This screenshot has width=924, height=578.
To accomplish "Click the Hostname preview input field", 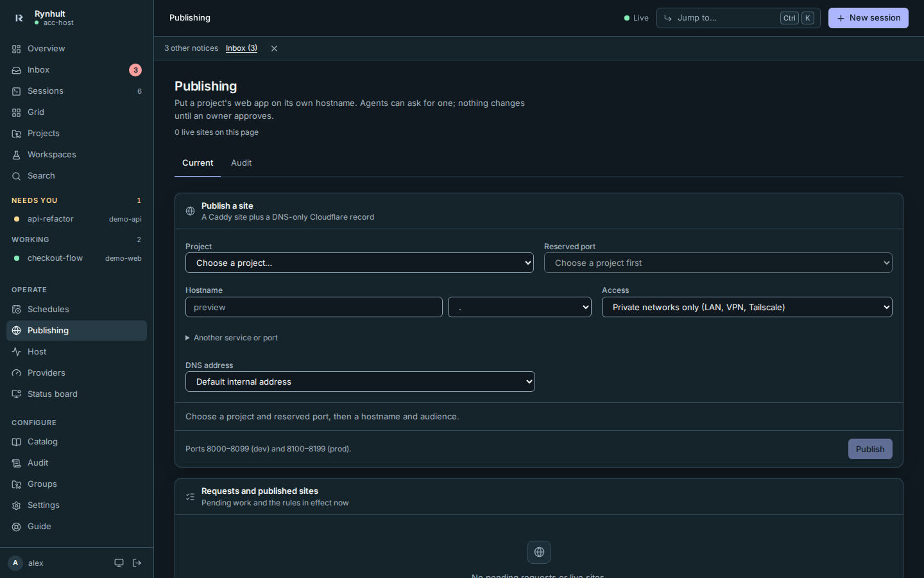I will click(314, 307).
